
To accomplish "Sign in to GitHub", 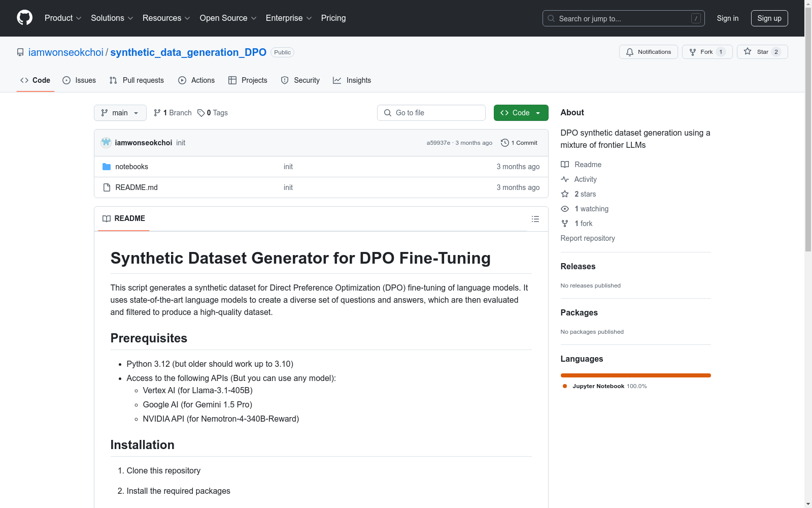I will click(x=728, y=18).
